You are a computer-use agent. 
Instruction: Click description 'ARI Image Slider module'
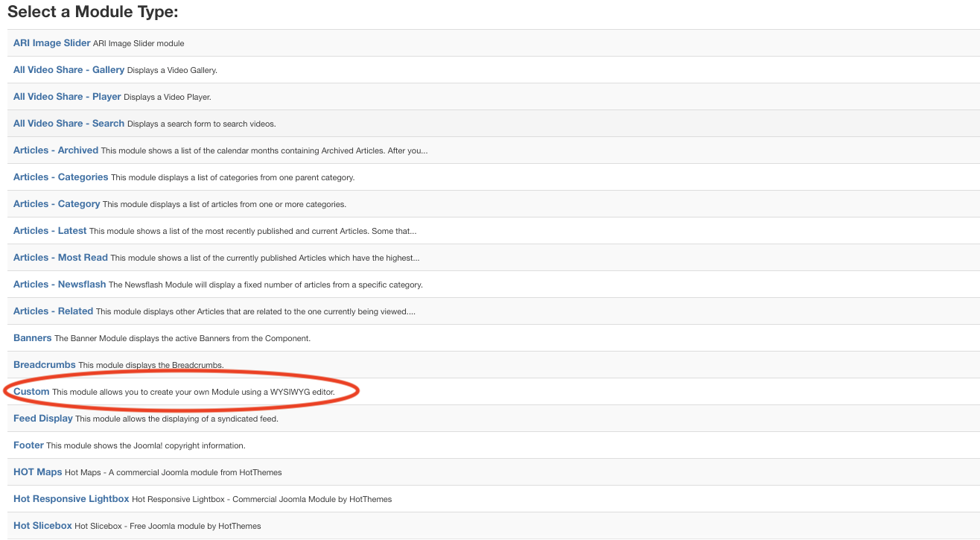139,44
